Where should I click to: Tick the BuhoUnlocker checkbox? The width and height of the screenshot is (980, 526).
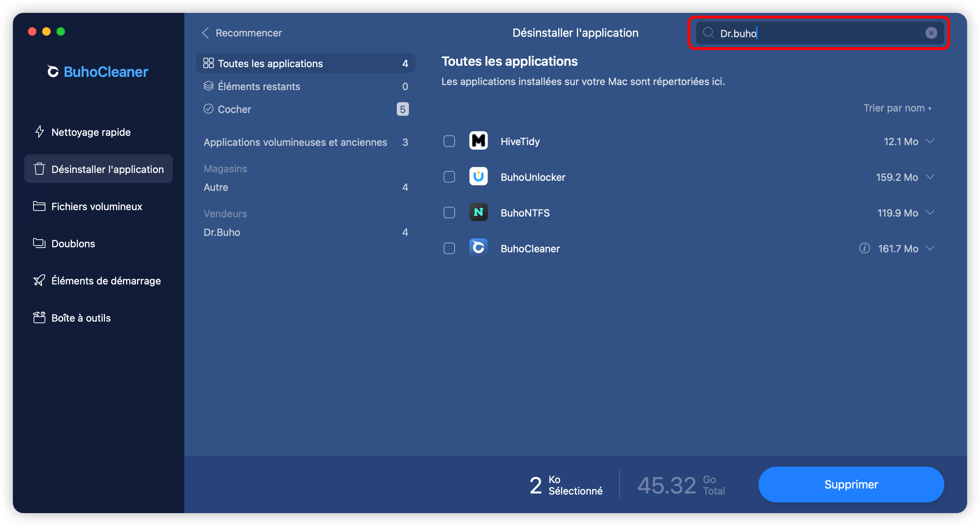tap(449, 177)
